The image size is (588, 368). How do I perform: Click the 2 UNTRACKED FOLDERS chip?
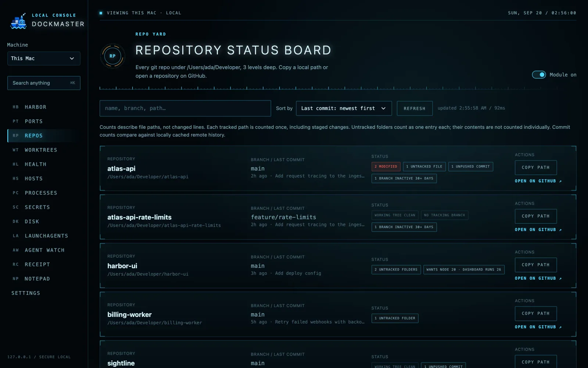tap(396, 270)
